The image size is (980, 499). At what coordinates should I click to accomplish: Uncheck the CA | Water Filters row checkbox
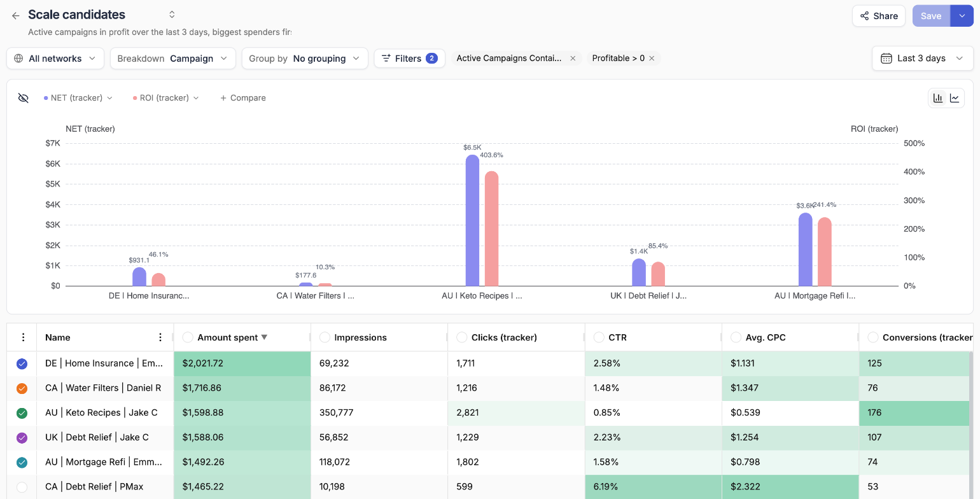pyautogui.click(x=22, y=388)
